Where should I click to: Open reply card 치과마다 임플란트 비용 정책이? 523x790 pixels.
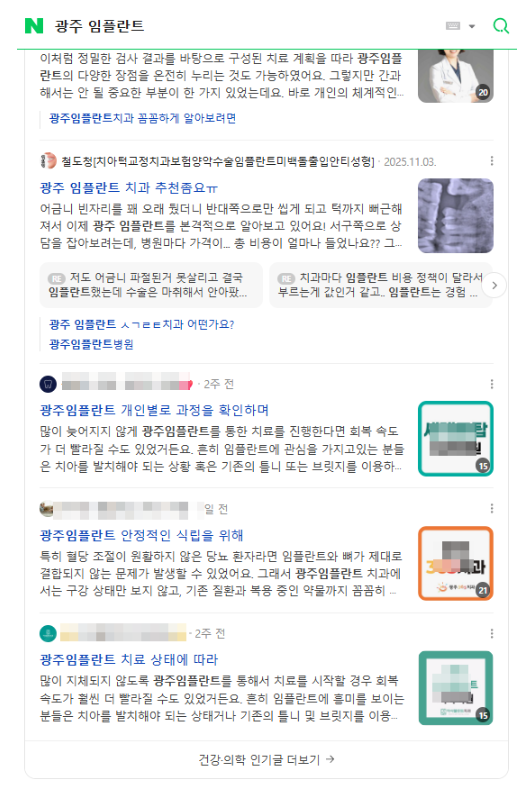[x=378, y=285]
